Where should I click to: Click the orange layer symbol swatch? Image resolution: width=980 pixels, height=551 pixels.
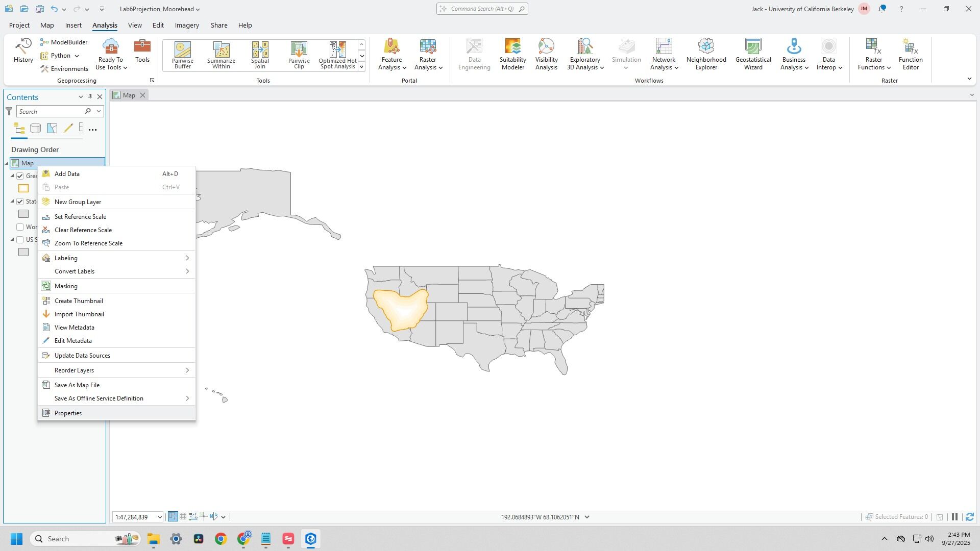[x=23, y=188]
